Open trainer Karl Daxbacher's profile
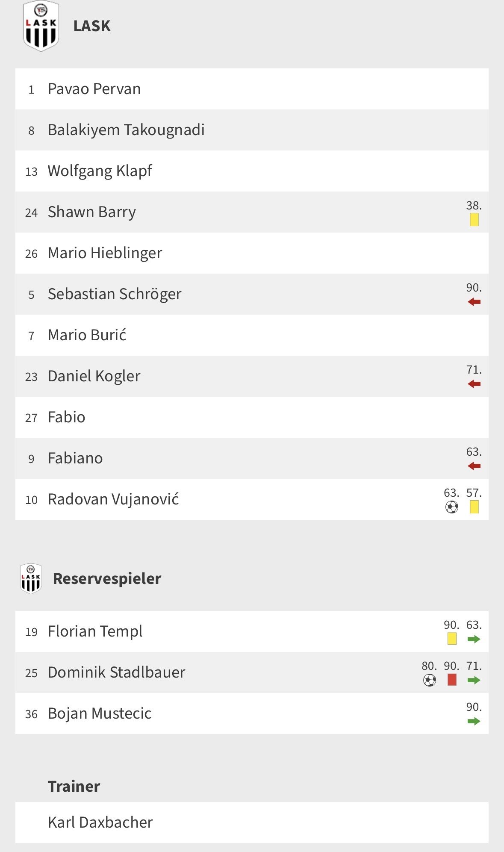This screenshot has width=504, height=852. 100,822
